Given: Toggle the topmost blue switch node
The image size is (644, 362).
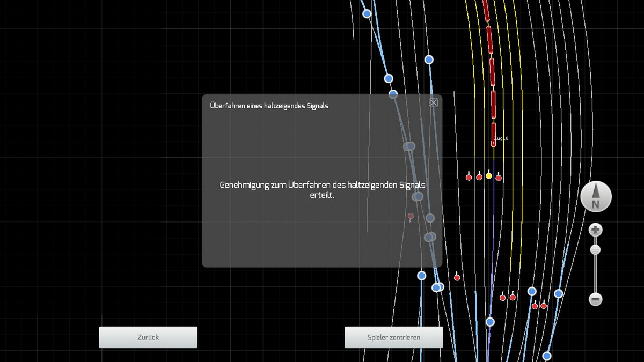Looking at the screenshot, I should coord(367,14).
